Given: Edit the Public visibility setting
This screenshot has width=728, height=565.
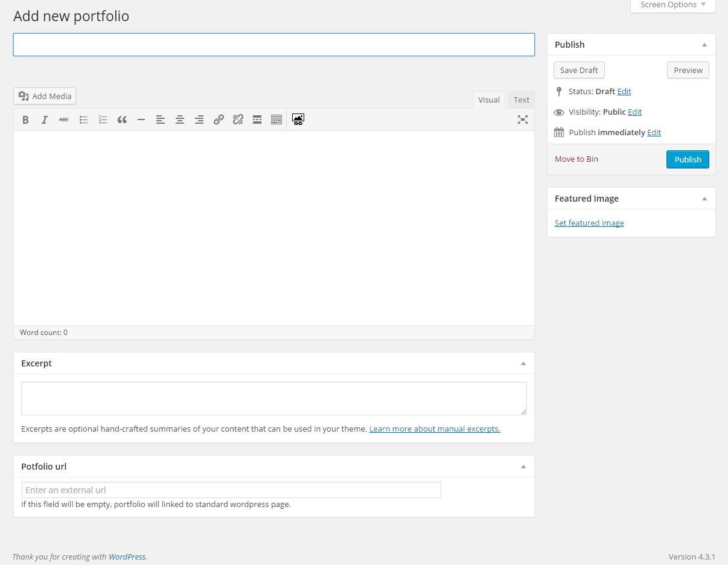Looking at the screenshot, I should [x=634, y=112].
